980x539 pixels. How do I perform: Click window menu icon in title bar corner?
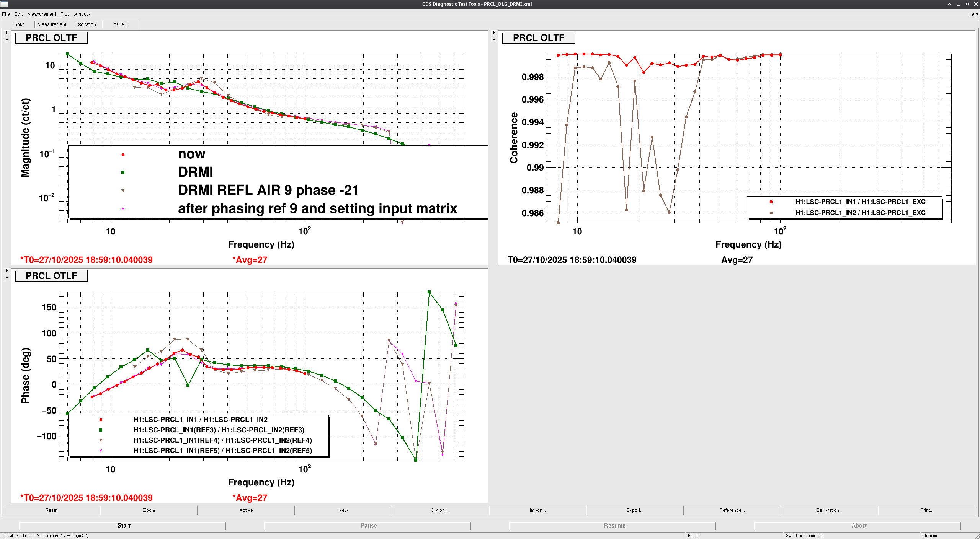coord(4,4)
